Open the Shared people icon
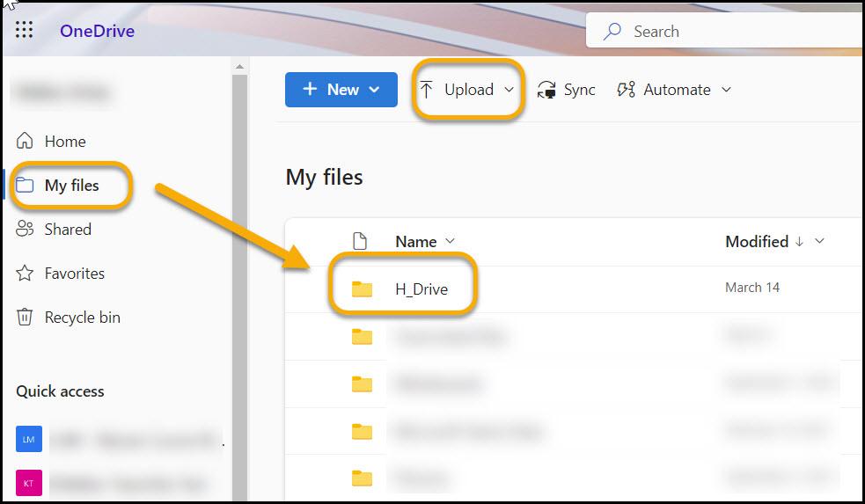This screenshot has width=865, height=504. click(x=26, y=230)
